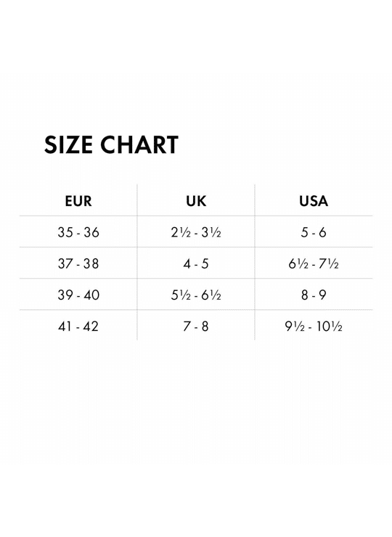Image resolution: width=392 pixels, height=537 pixels.
Task: Select the USA column header
Action: point(314,201)
